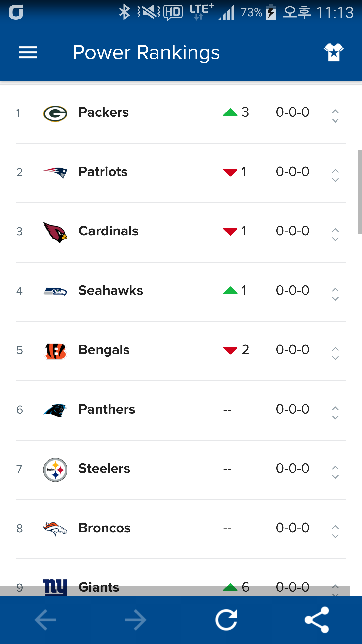This screenshot has height=644, width=362.
Task: Tap the Steelers team logo
Action: pos(55,470)
